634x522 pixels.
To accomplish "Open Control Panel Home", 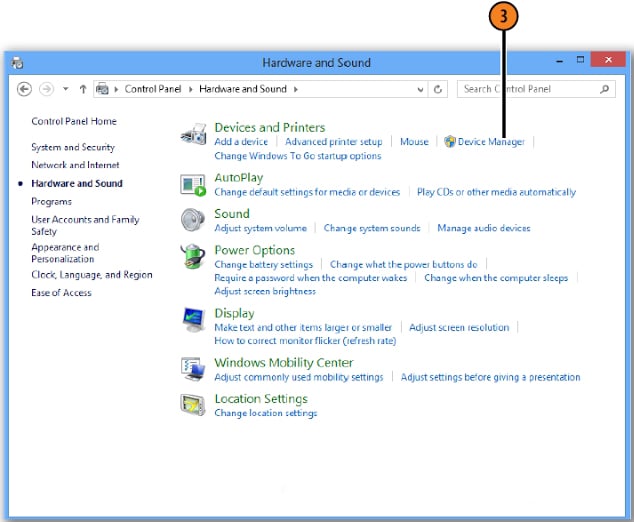I will click(x=74, y=121).
